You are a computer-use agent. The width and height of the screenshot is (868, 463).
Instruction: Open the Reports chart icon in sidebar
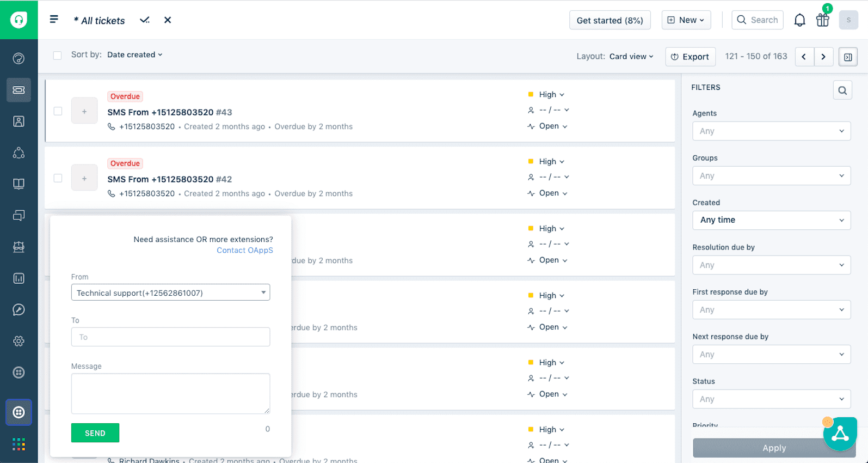pyautogui.click(x=19, y=278)
